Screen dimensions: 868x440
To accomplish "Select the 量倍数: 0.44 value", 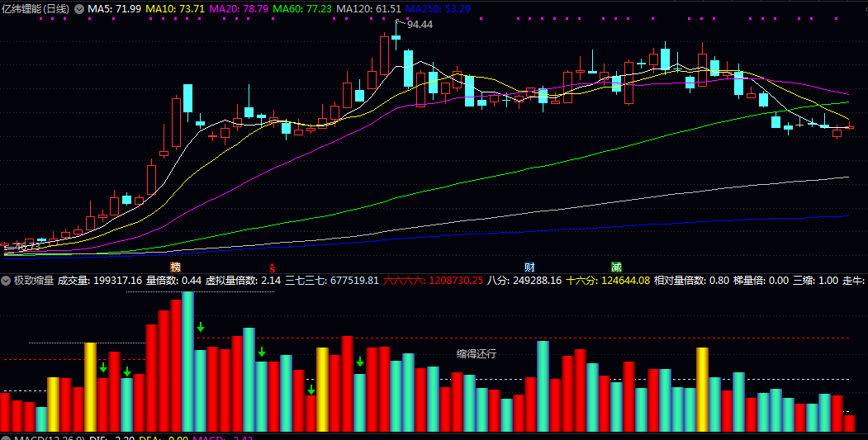I will [x=173, y=281].
